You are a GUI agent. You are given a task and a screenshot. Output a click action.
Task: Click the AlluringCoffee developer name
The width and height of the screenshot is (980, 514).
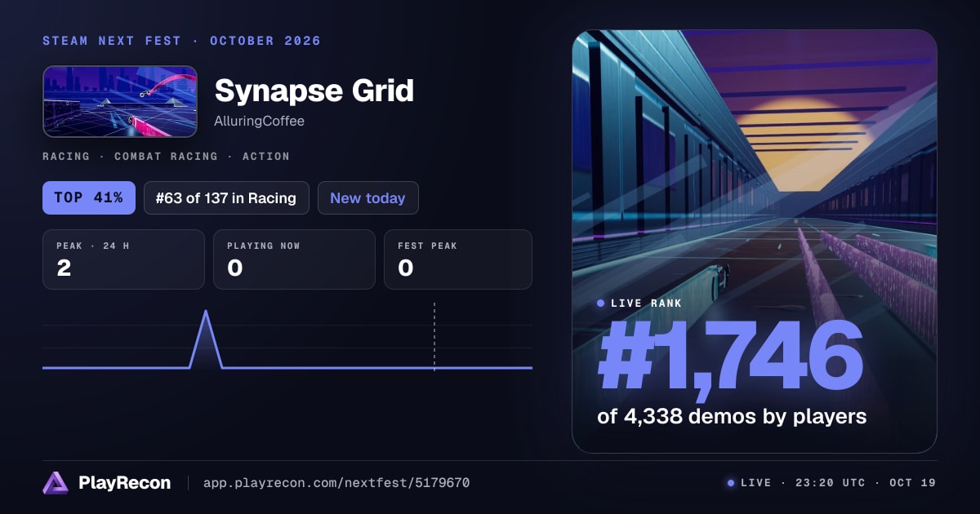tap(260, 121)
